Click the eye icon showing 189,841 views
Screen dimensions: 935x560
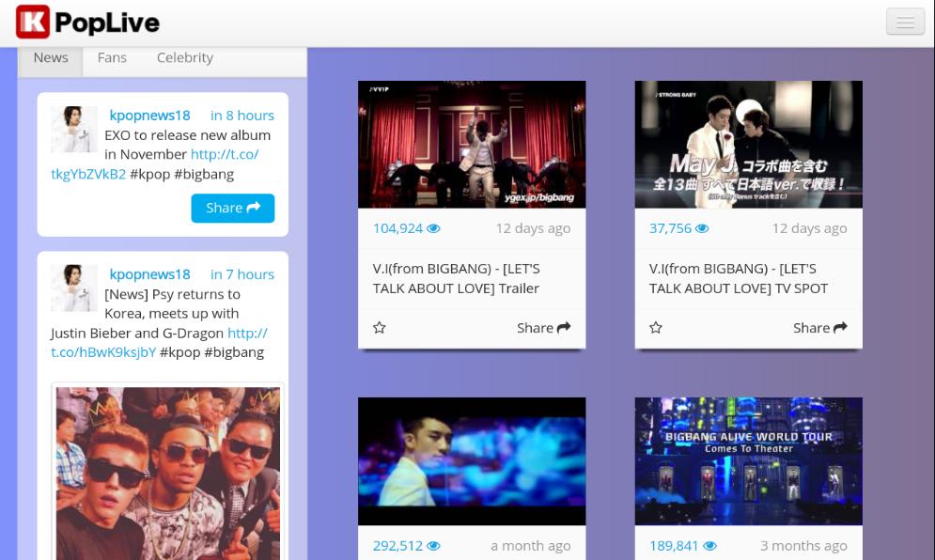click(709, 545)
